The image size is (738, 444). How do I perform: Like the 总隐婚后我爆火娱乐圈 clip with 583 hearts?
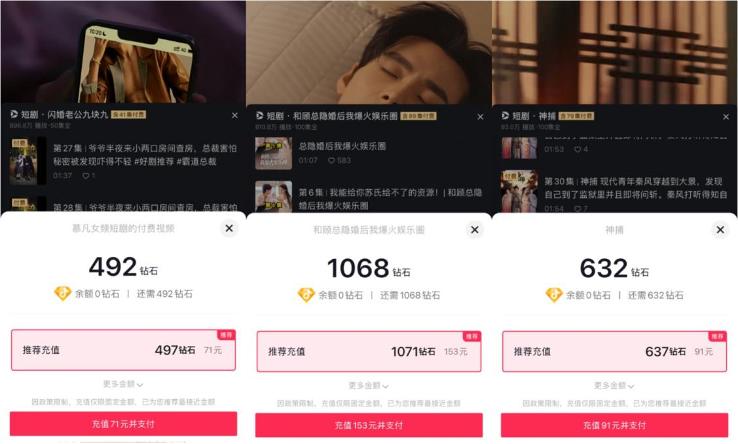pyautogui.click(x=331, y=161)
